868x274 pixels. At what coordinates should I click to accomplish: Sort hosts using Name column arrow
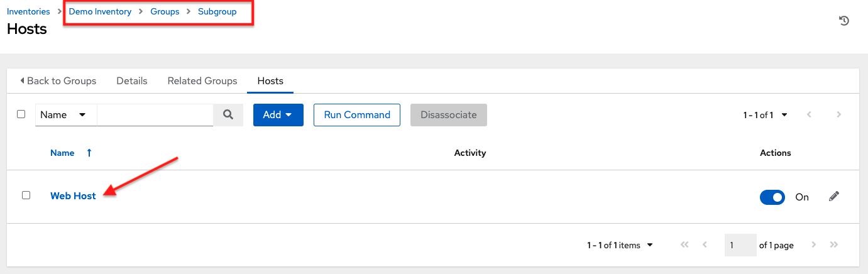89,153
